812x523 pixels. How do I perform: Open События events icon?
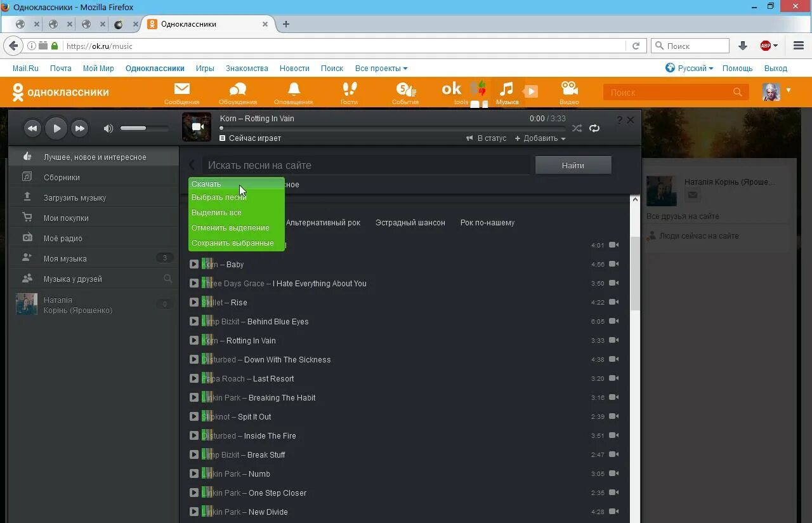405,93
